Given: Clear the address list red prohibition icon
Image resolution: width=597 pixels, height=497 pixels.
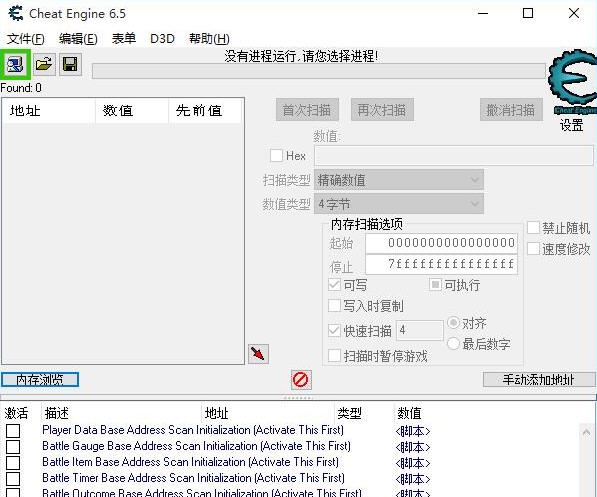Looking at the screenshot, I should tap(301, 380).
